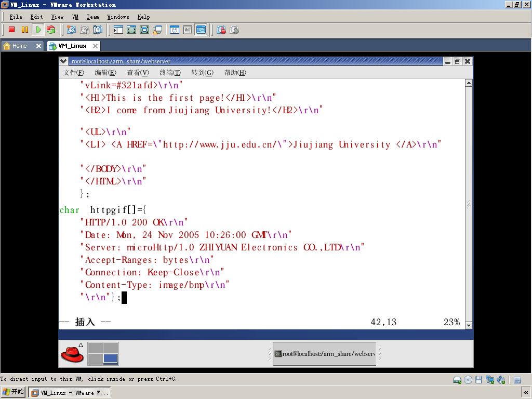532x399 pixels.
Task: Close the VM_Linux tab
Action: coord(96,46)
